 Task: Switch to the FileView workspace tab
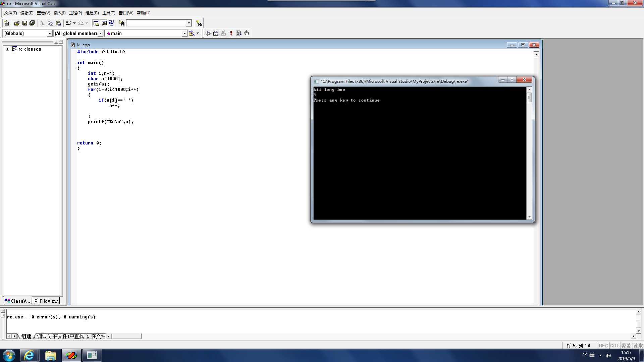46,301
